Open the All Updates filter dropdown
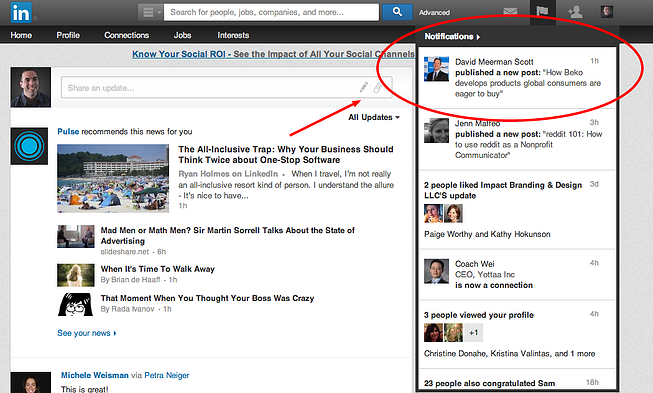653x393 pixels. click(374, 117)
